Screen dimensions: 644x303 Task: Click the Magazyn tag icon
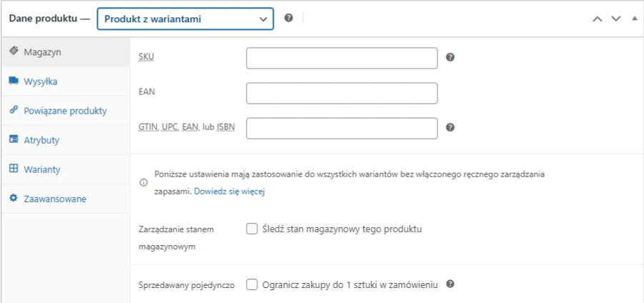(14, 51)
